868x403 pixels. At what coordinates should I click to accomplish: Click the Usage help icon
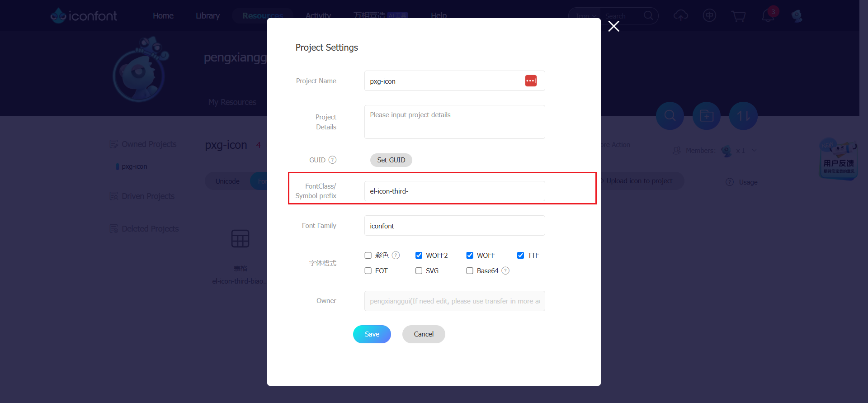729,182
